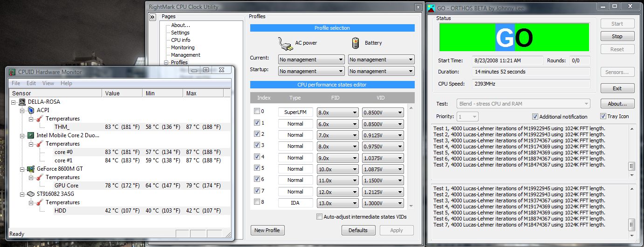Click the Value column header
Image resolution: width=644 pixels, height=247 pixels.
pos(122,93)
